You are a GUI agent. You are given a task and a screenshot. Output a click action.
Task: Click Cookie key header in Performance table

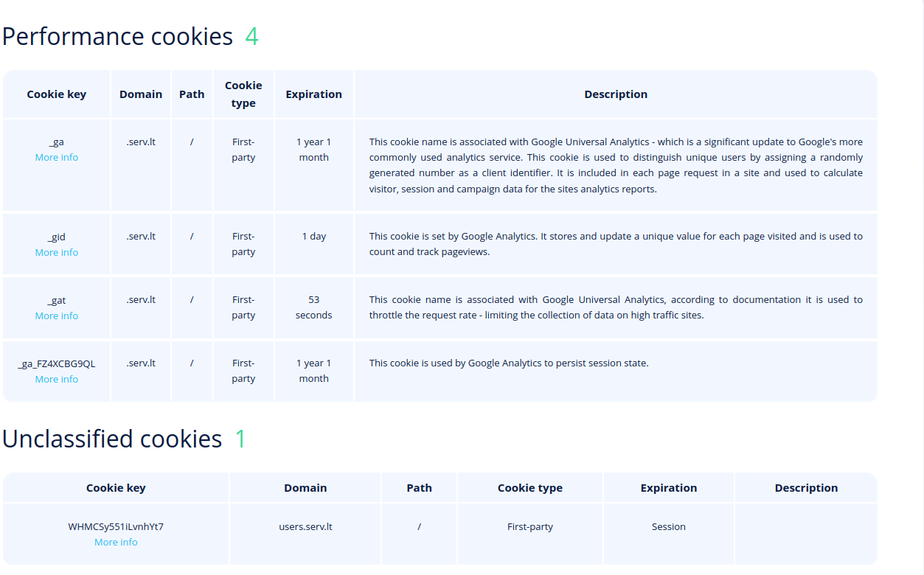(57, 94)
